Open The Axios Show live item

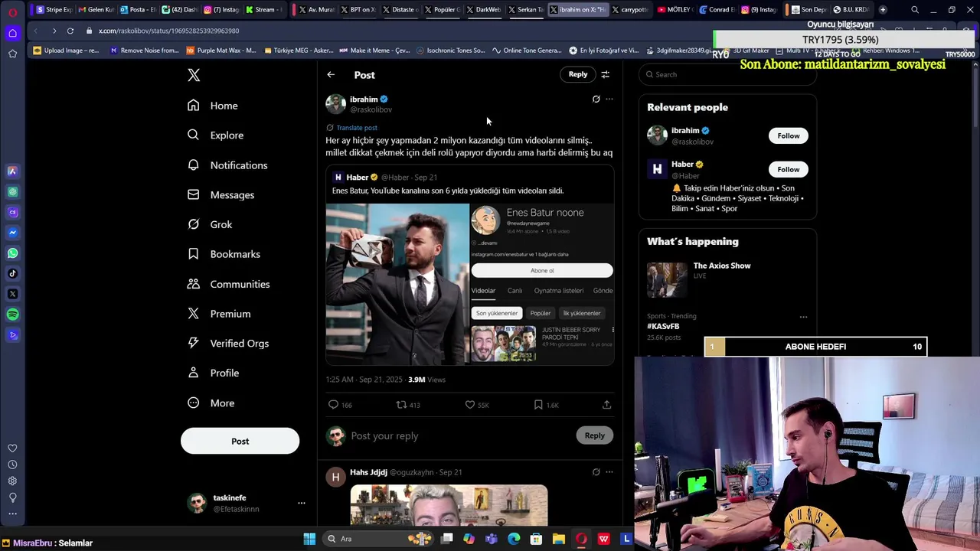click(727, 279)
